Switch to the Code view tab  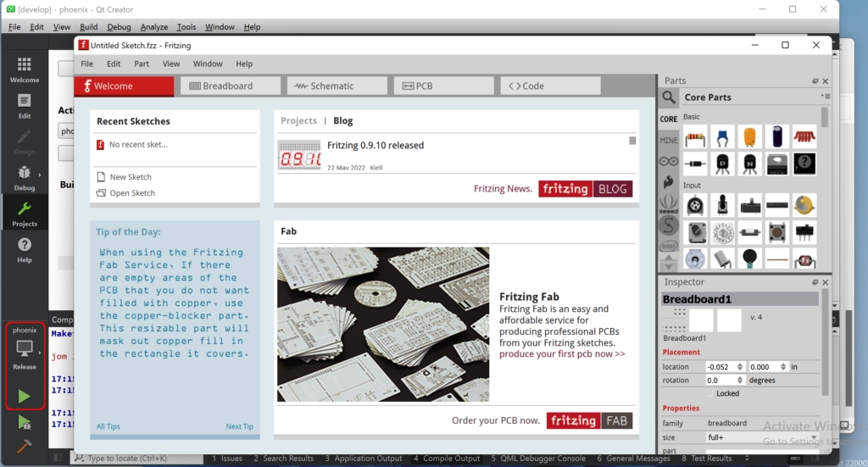pyautogui.click(x=551, y=86)
